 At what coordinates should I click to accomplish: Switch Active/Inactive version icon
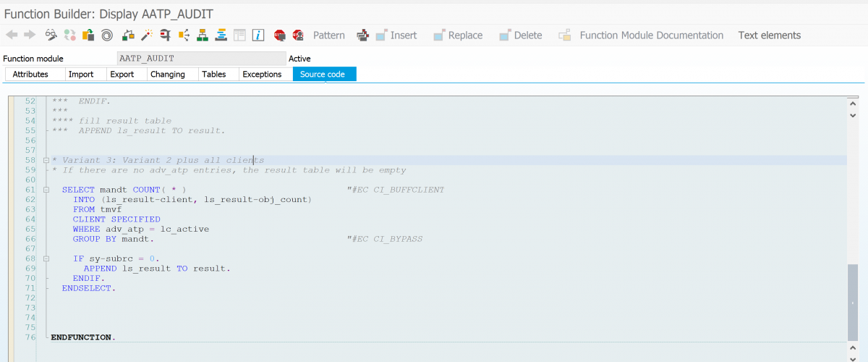(70, 35)
